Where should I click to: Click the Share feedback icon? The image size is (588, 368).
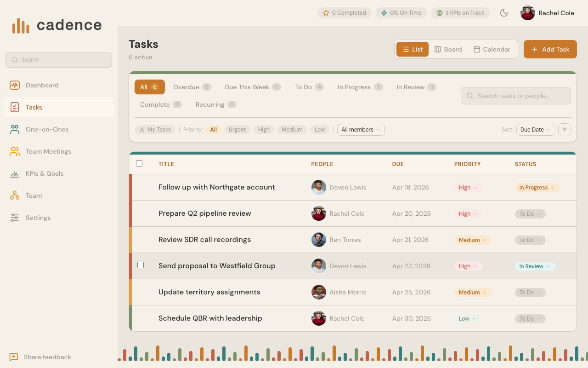click(13, 357)
